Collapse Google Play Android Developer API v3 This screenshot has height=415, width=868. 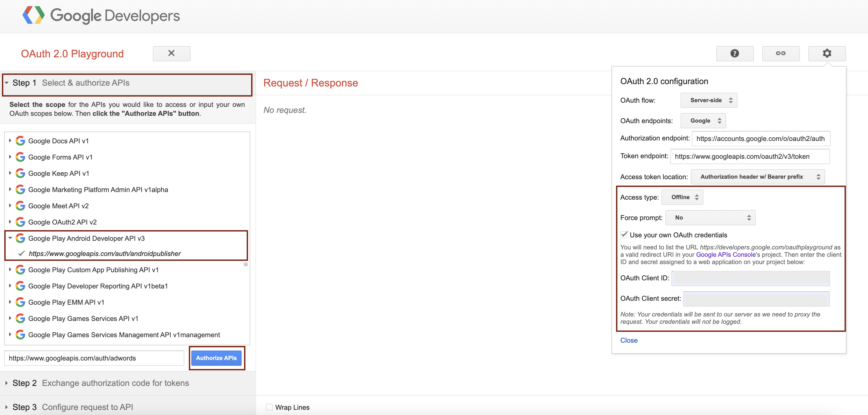[x=10, y=238]
